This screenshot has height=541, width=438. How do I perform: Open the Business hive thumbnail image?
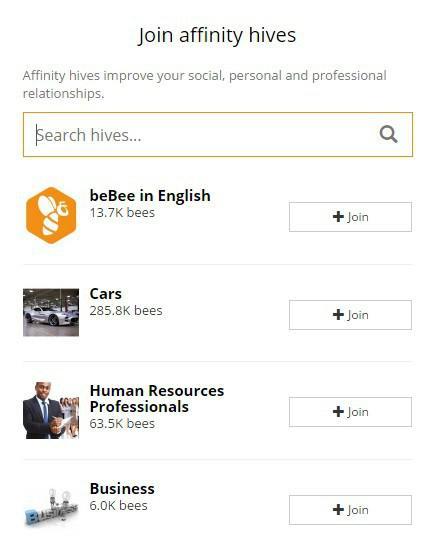(x=51, y=508)
